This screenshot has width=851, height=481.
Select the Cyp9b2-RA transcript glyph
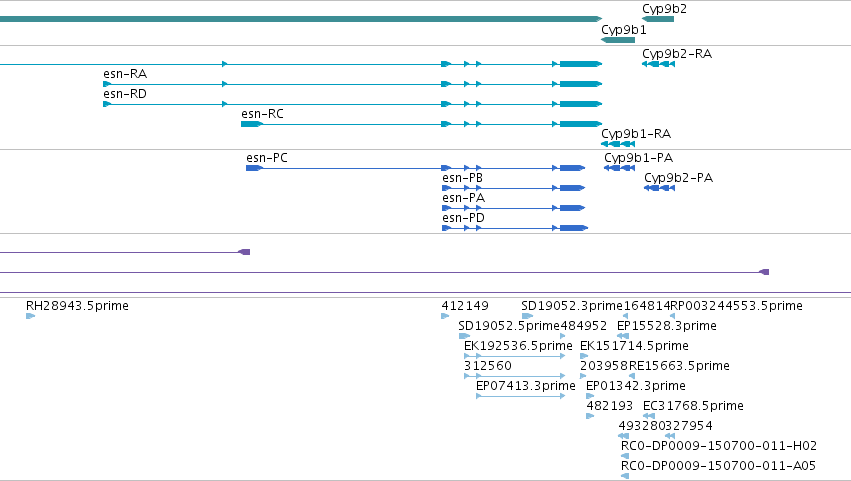pos(658,64)
